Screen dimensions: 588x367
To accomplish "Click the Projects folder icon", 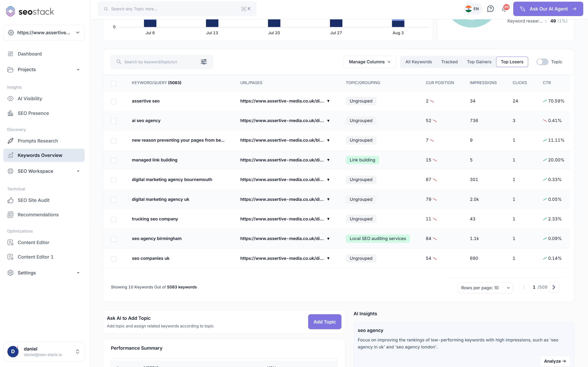I will tap(11, 70).
